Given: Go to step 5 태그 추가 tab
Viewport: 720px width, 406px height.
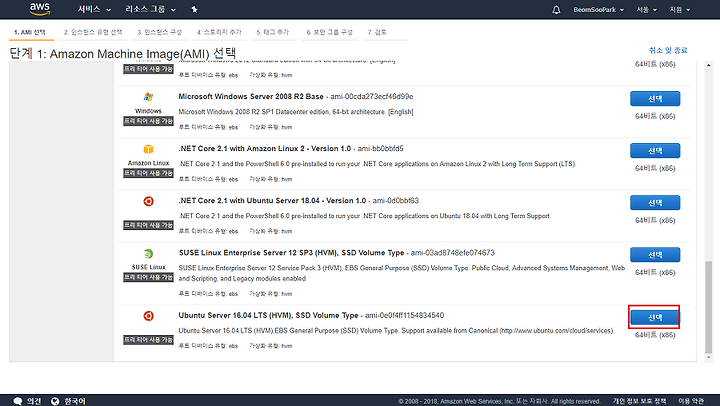Looking at the screenshot, I should point(273,32).
